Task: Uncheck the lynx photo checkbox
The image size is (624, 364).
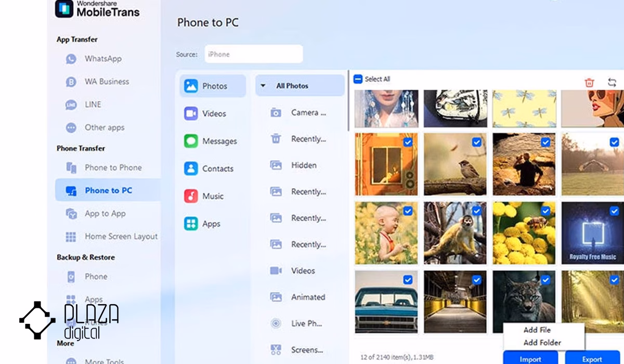Action: 545,280
